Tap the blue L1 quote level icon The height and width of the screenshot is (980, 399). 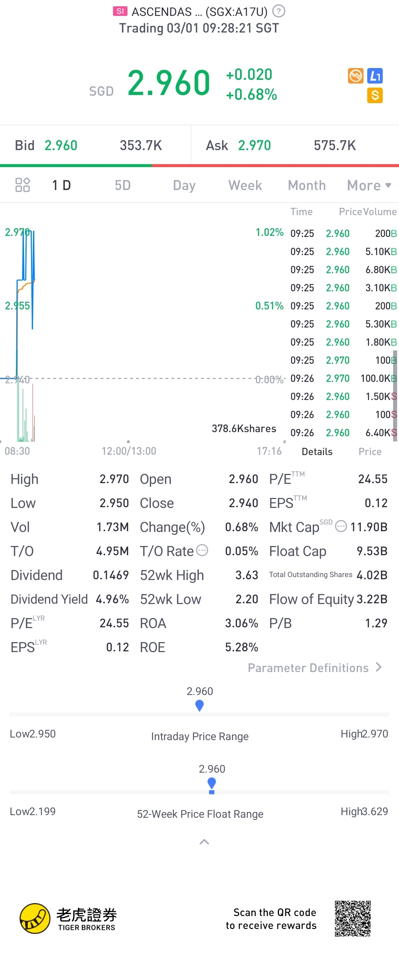[375, 76]
